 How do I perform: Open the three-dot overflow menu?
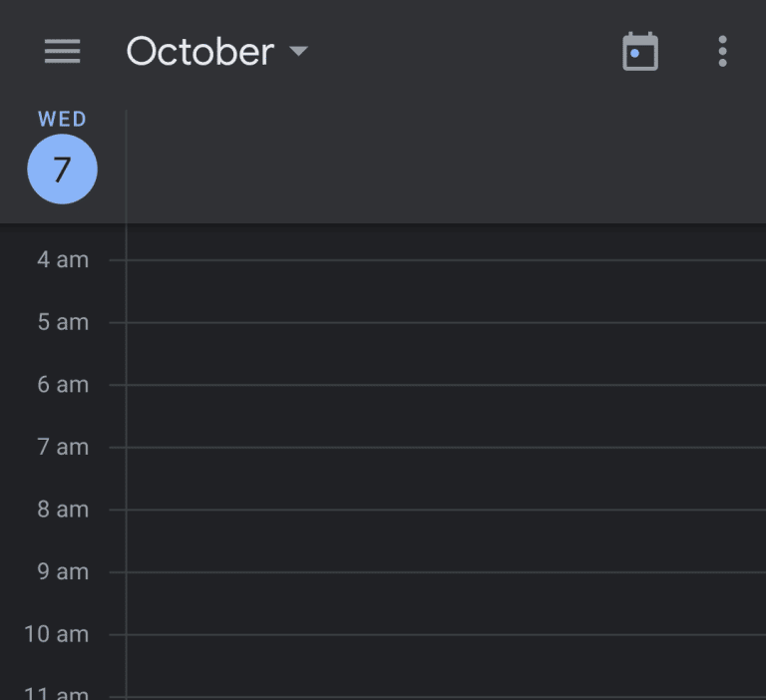point(722,51)
